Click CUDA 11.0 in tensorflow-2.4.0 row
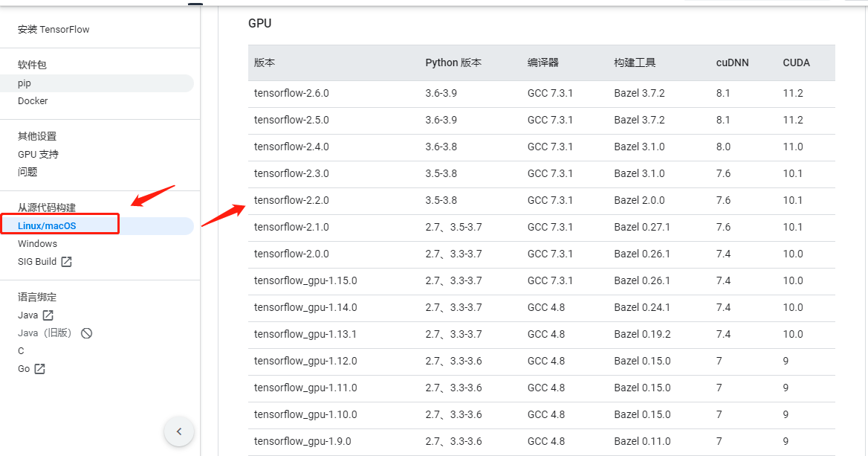This screenshot has width=868, height=456. point(793,147)
